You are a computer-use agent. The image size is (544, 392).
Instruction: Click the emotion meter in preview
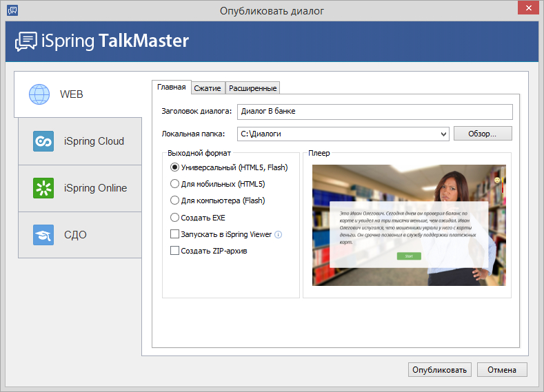pyautogui.click(x=501, y=180)
